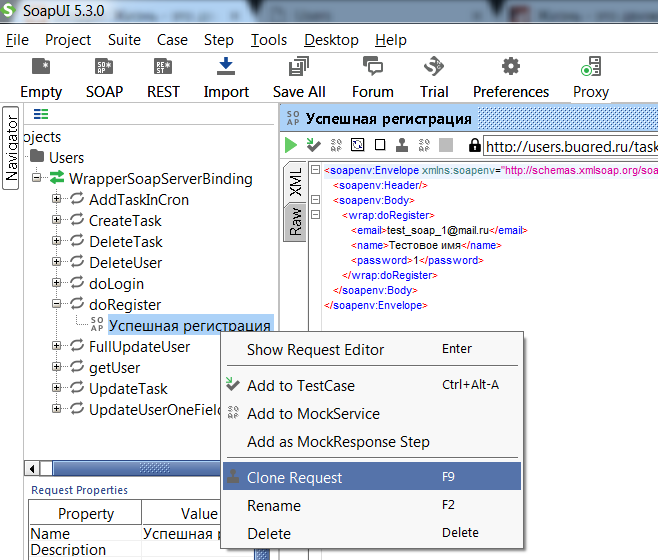Open the Tools menu
Viewport: 658px width, 560px height.
coord(269,40)
